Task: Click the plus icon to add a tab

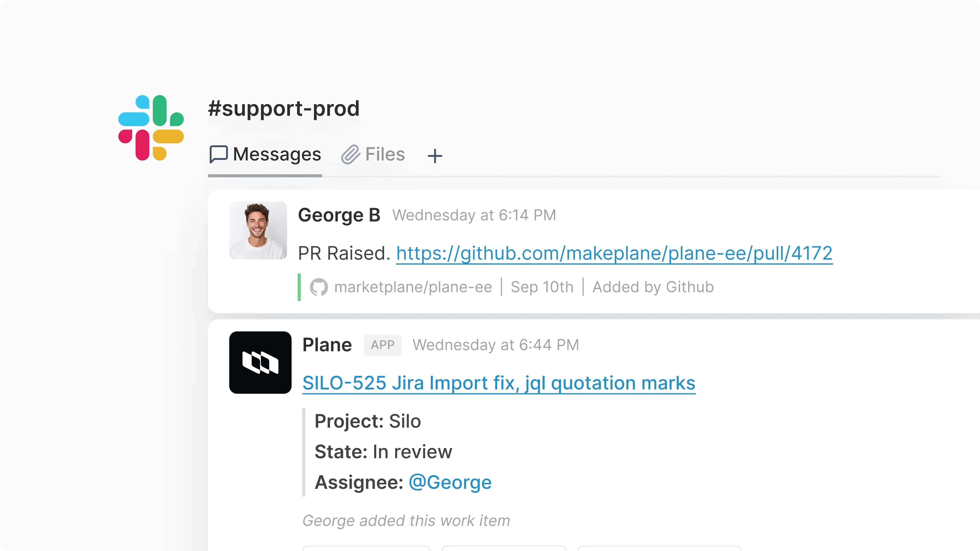Action: (x=435, y=156)
